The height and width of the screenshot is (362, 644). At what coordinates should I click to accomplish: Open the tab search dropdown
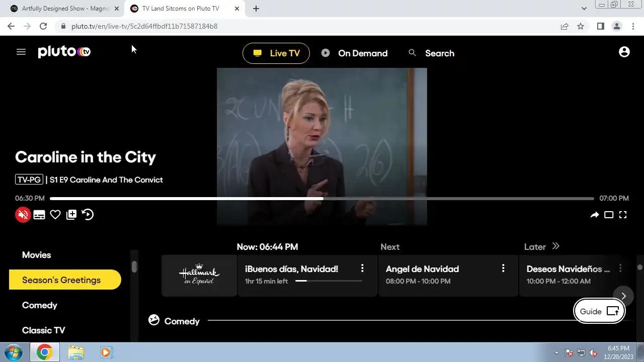[x=584, y=9]
